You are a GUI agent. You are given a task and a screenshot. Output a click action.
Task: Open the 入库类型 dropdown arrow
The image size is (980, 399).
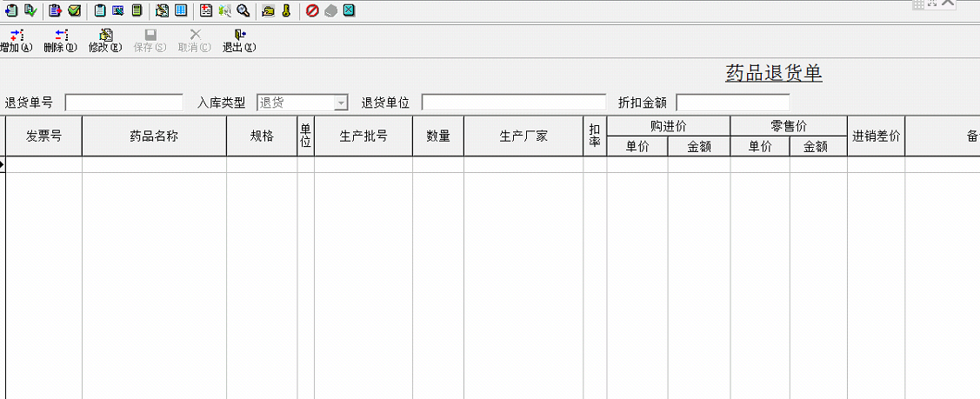(x=341, y=103)
